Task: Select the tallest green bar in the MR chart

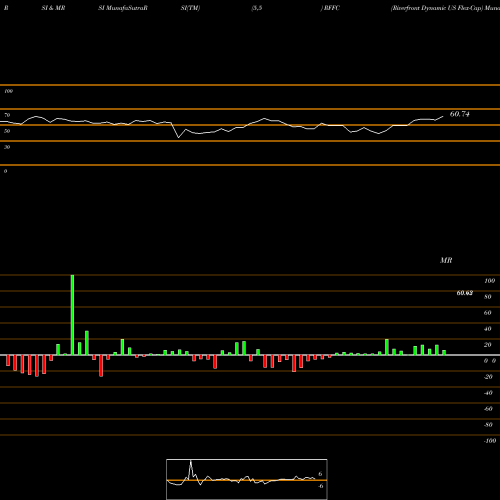Action: (72, 315)
